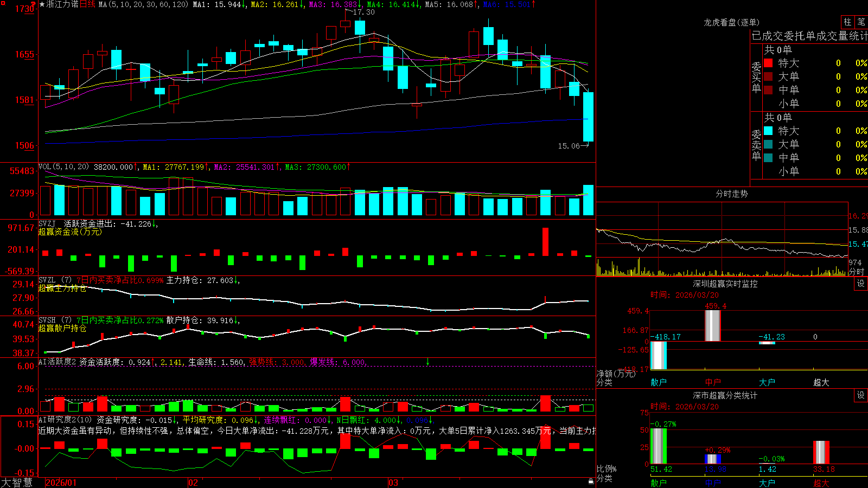Click the 15.06 low price label on candlestick chart
868x488 pixels.
[x=569, y=146]
